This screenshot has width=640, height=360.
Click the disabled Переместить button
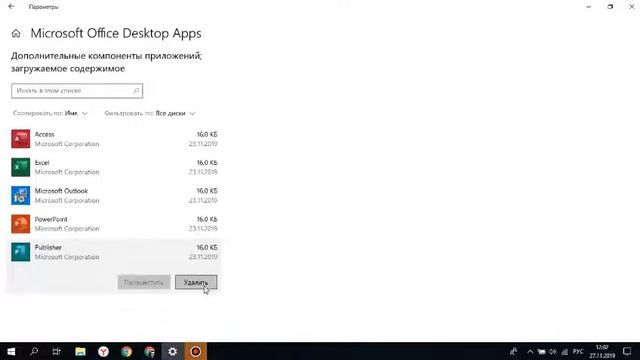(x=144, y=282)
